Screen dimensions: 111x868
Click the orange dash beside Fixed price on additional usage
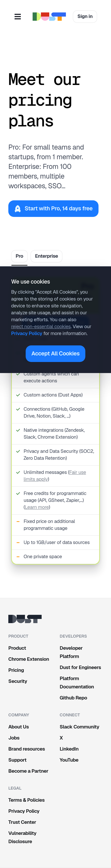point(18,521)
